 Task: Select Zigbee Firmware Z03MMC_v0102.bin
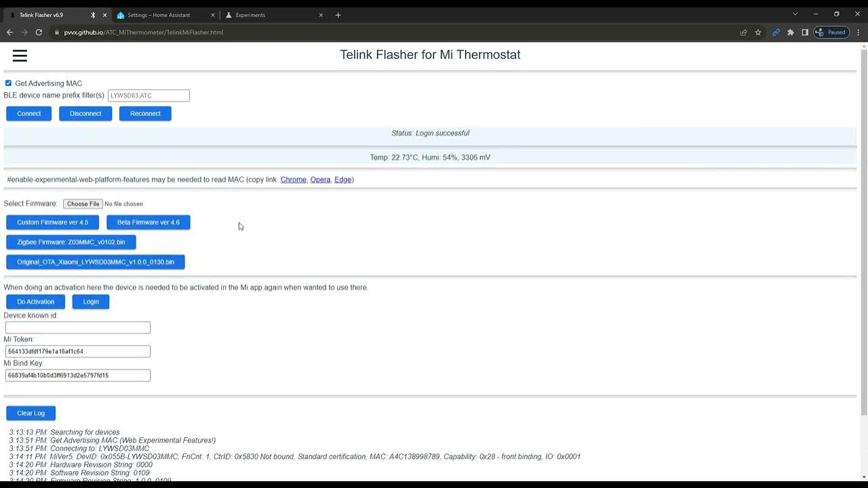[71, 242]
